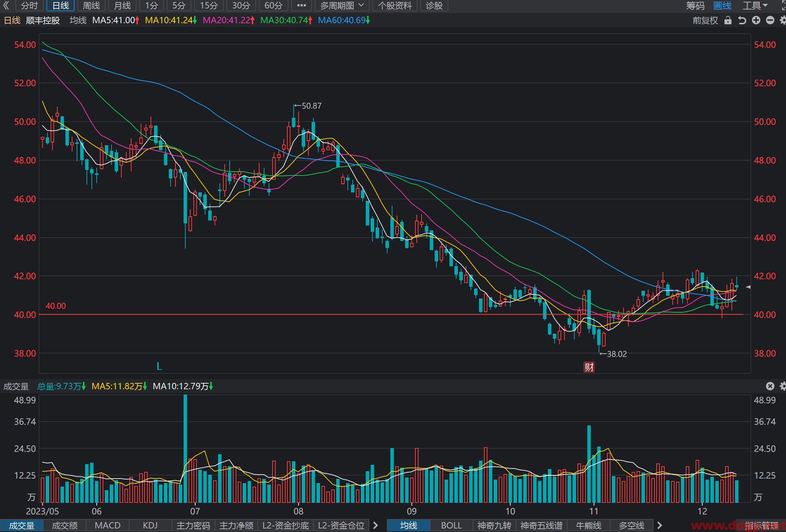786x532 pixels.
Task: Zoom in chart with plus icon
Action: (x=756, y=20)
